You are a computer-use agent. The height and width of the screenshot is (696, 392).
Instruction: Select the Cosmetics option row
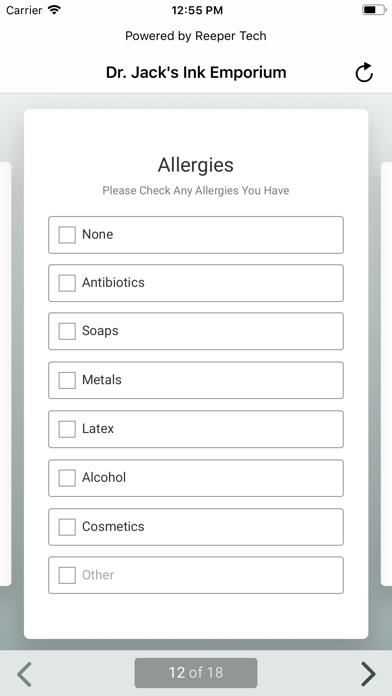coord(196,527)
